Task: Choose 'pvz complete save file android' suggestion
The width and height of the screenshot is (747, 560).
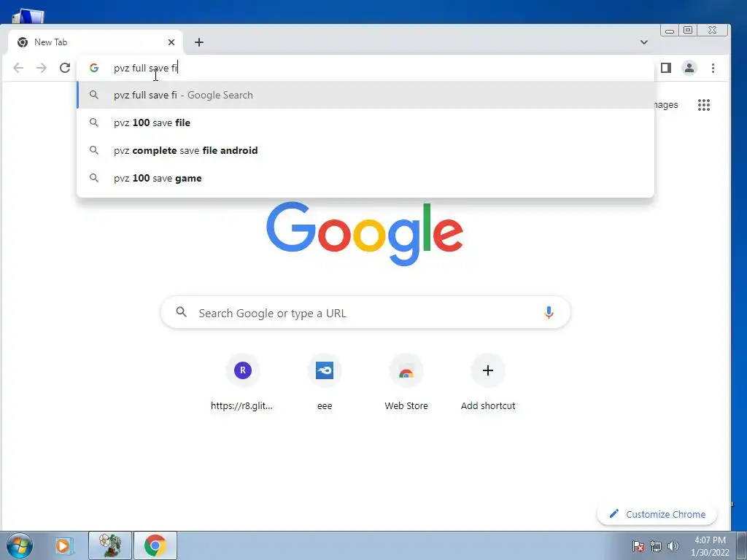Action: click(365, 150)
